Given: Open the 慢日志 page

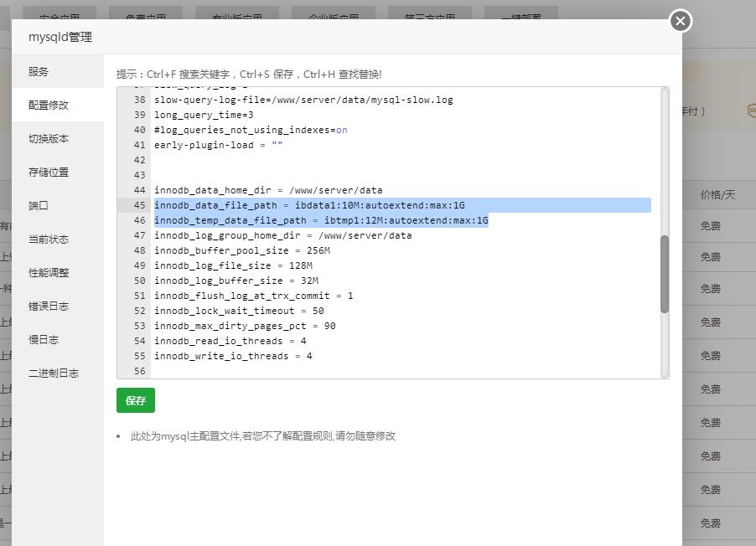Looking at the screenshot, I should coord(44,340).
